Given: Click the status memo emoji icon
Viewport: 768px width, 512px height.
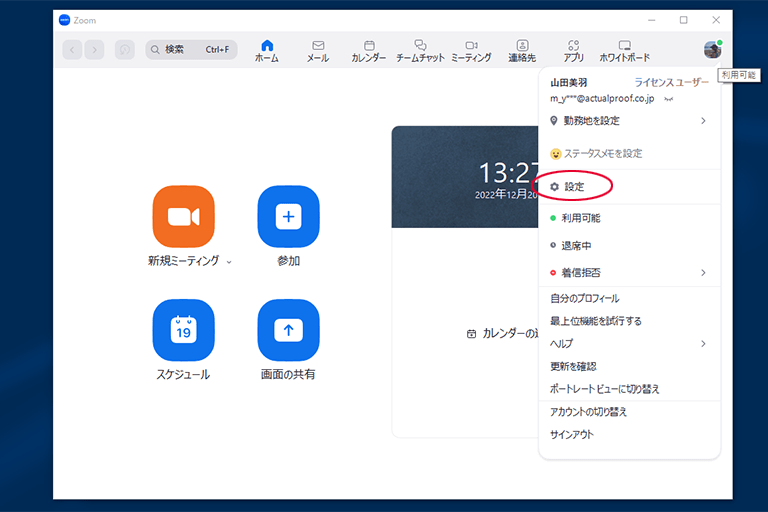Looking at the screenshot, I should [555, 154].
